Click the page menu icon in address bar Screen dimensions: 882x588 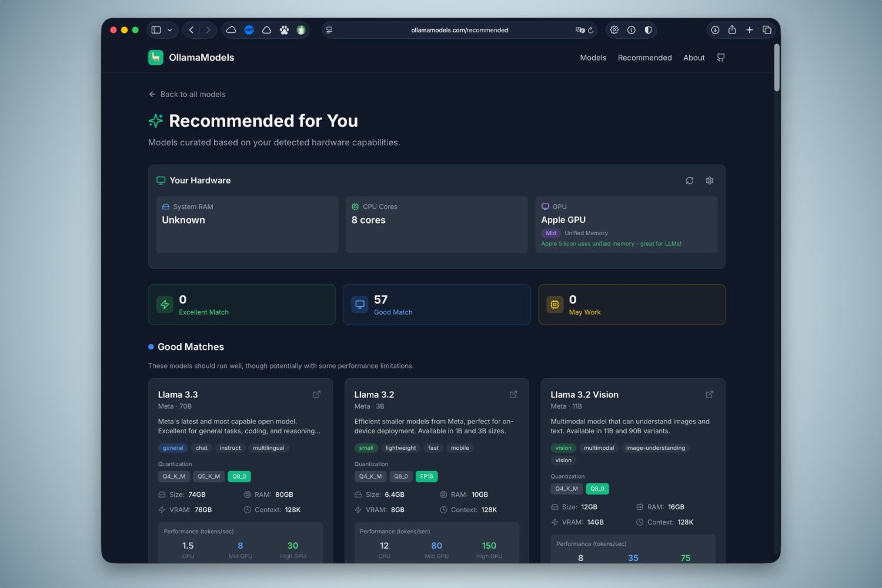click(329, 30)
